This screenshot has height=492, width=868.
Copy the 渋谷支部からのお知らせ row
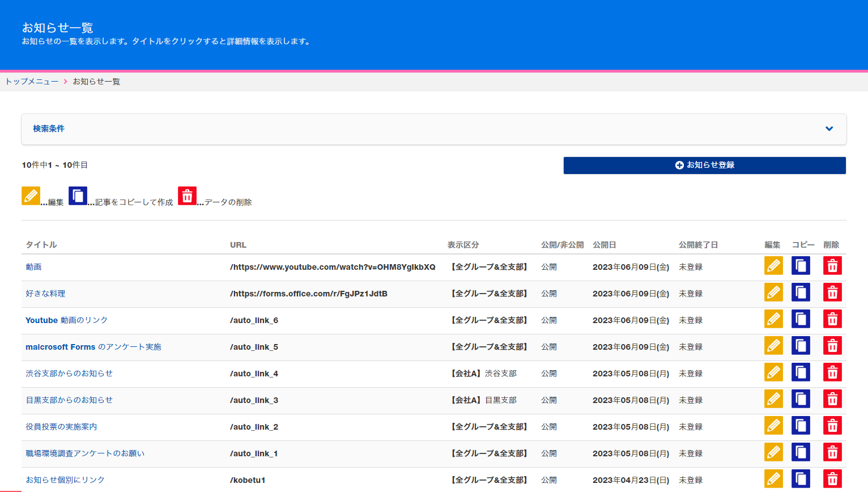[801, 372]
